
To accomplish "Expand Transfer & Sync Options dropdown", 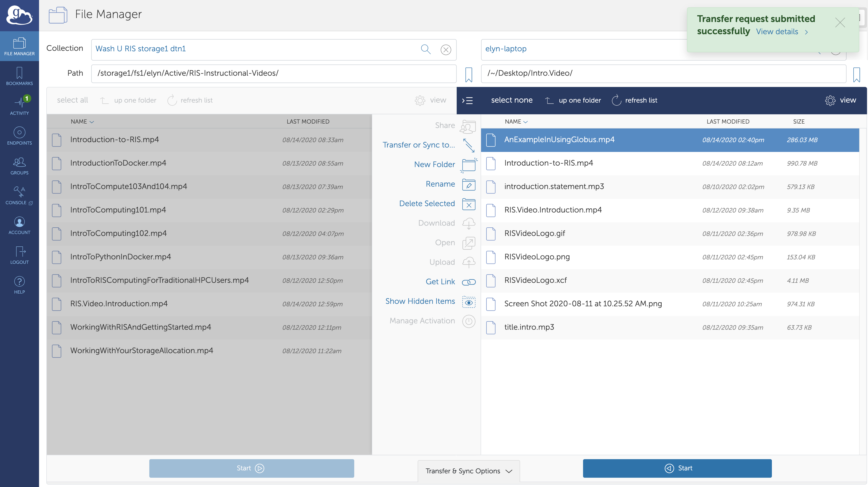I will tap(468, 471).
